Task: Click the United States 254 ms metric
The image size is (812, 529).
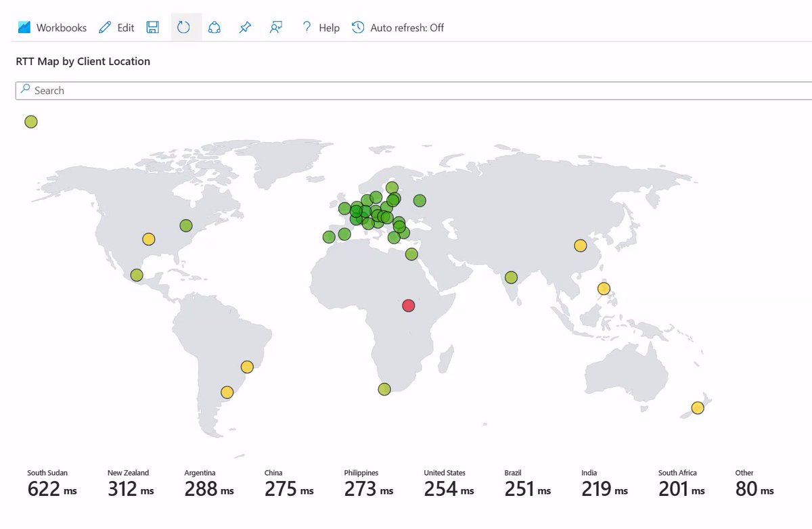Action: [449, 484]
